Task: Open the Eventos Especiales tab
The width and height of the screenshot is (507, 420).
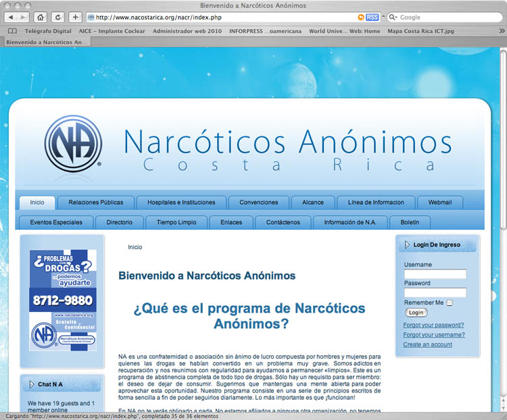Action: pyautogui.click(x=56, y=222)
